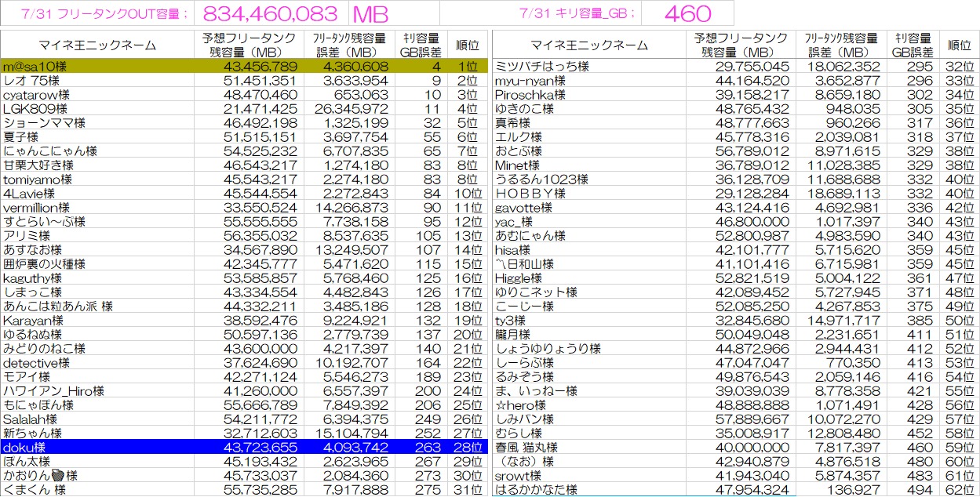Screen dimensions: 980x497
Task: Click Minet様 name cell
Action: click(x=589, y=165)
